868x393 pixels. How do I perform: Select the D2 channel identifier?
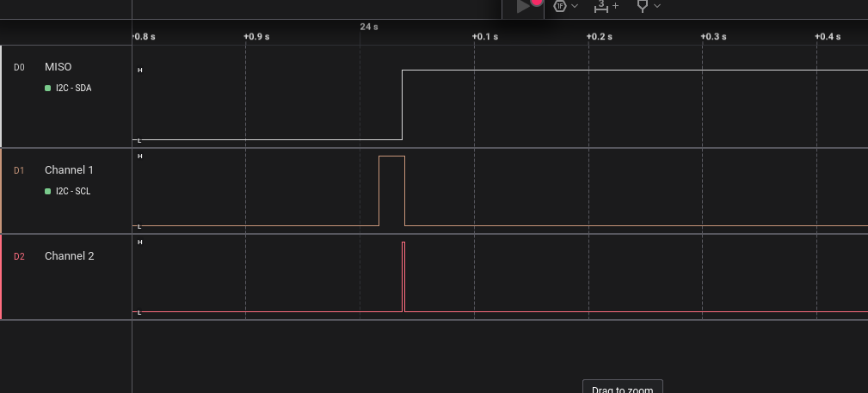click(x=19, y=256)
